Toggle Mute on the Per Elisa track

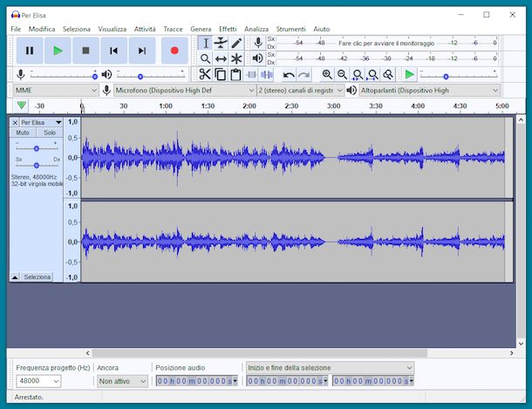(x=23, y=133)
